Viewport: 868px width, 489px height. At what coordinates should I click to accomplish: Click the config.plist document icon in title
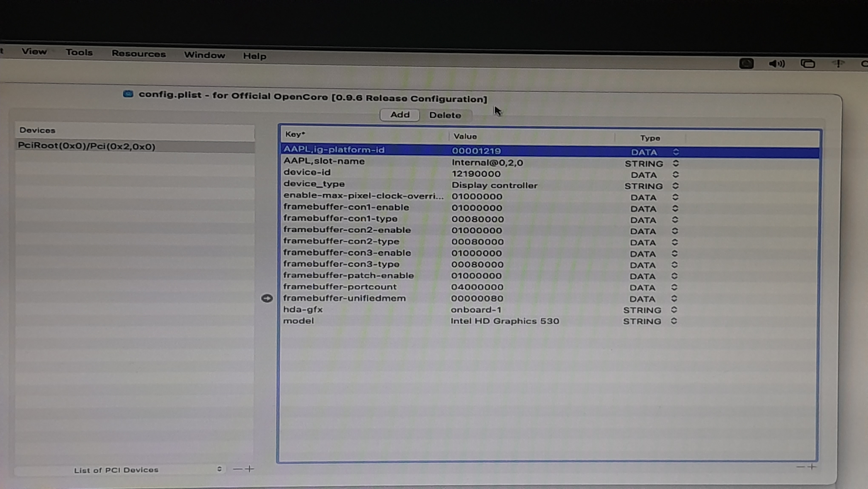coord(128,94)
